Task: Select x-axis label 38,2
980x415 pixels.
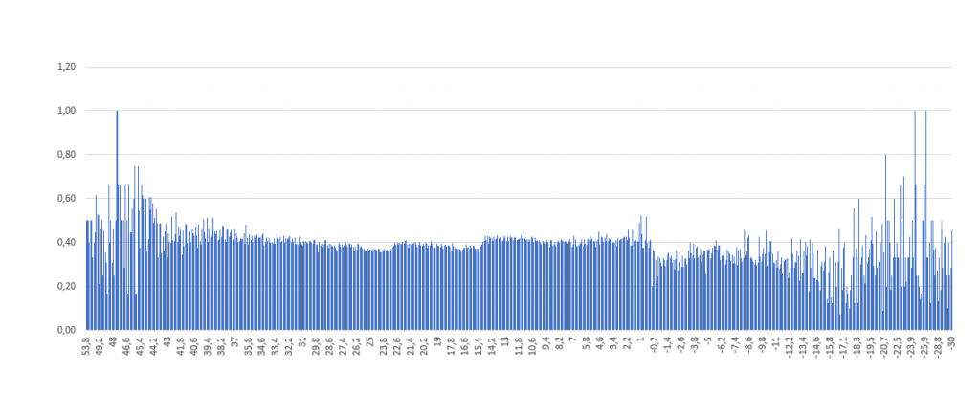Action: 221,346
